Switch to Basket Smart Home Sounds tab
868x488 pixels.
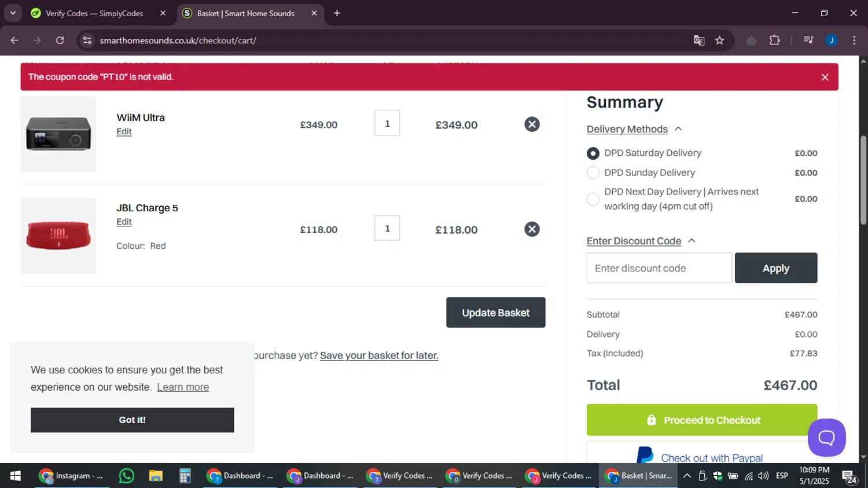tap(245, 13)
